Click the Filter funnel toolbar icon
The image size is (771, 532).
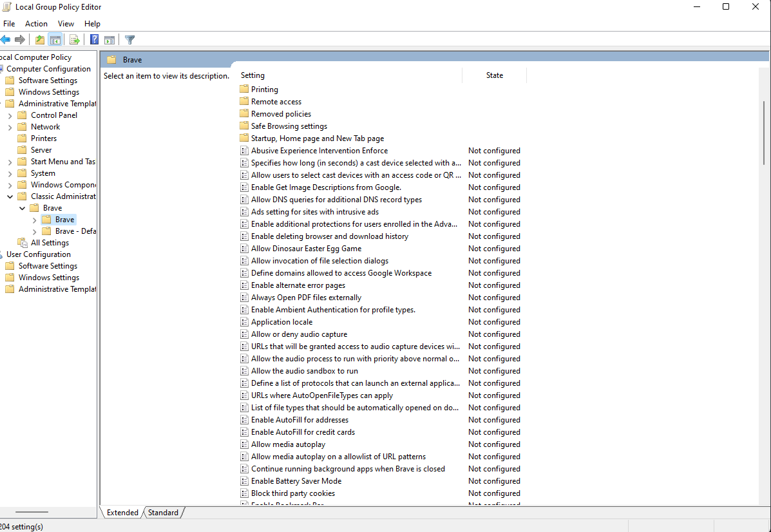point(130,40)
